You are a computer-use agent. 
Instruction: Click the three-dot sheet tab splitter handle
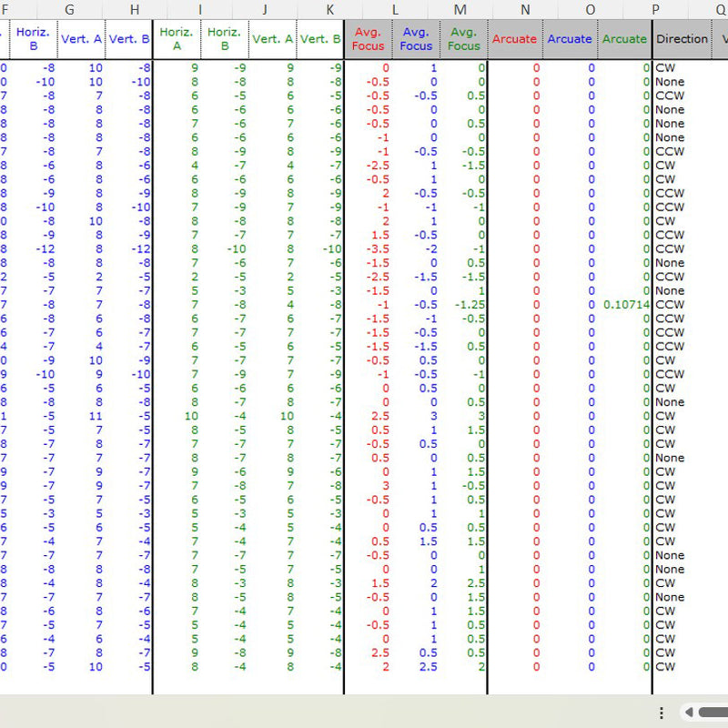point(662,713)
